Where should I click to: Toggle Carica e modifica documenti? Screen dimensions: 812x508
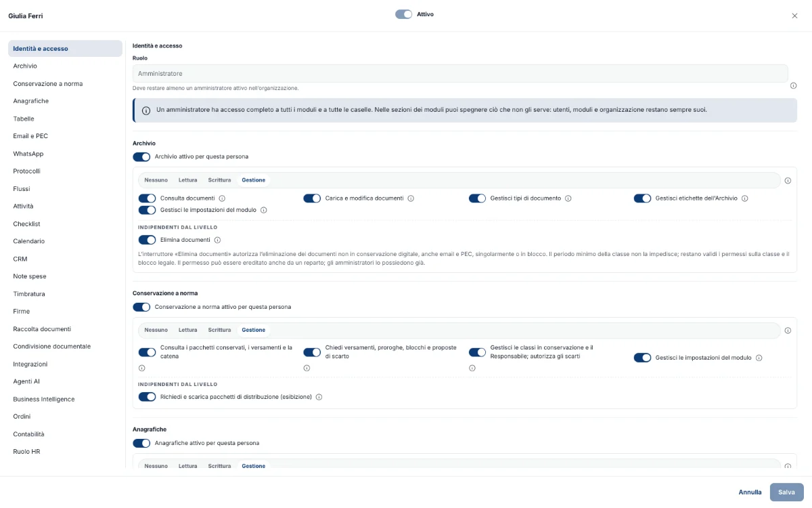tap(312, 198)
